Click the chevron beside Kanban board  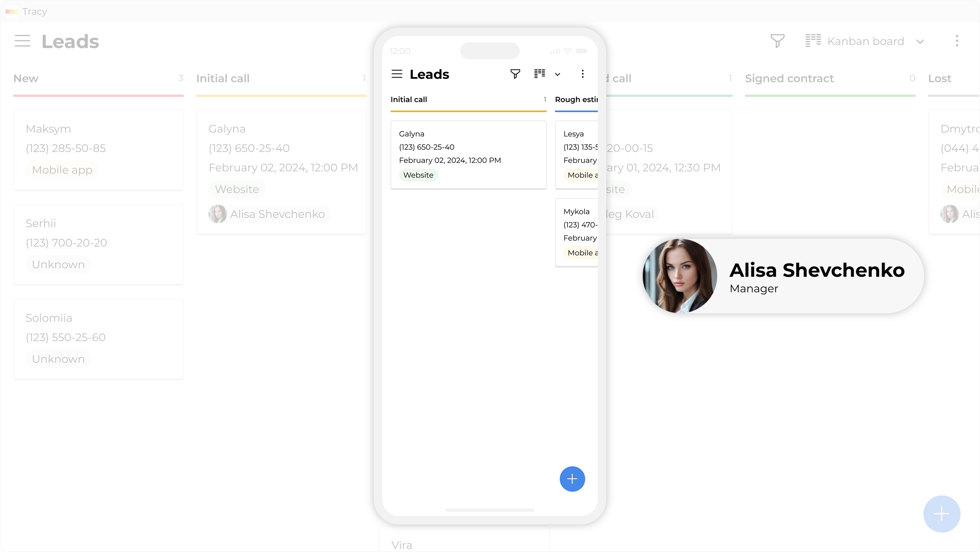pyautogui.click(x=920, y=41)
